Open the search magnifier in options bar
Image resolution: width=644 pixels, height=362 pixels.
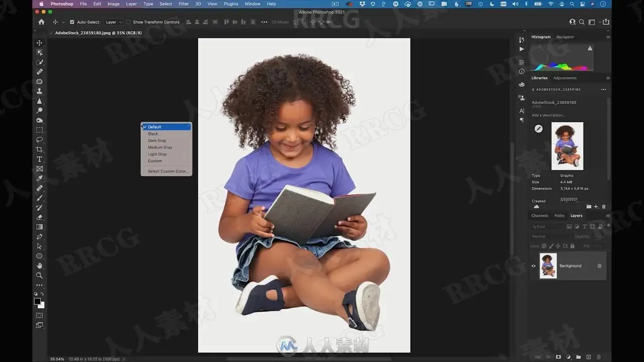pos(582,22)
